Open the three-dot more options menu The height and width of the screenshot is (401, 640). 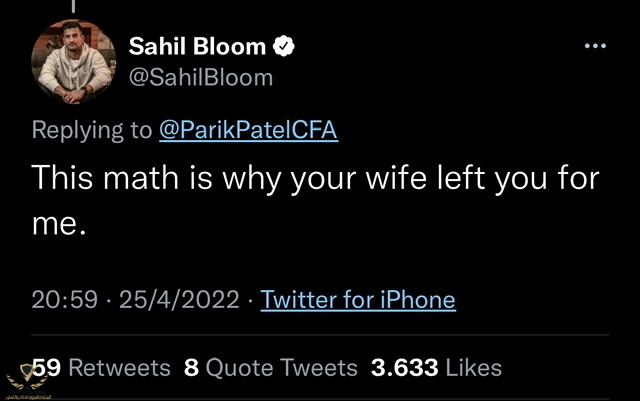pos(595,47)
